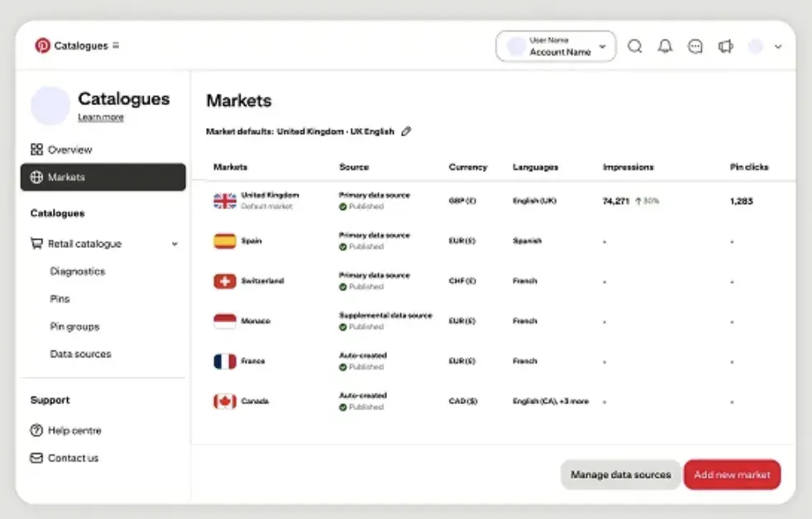Open the account switcher dropdown arrow
This screenshot has height=519, width=812.
point(602,46)
